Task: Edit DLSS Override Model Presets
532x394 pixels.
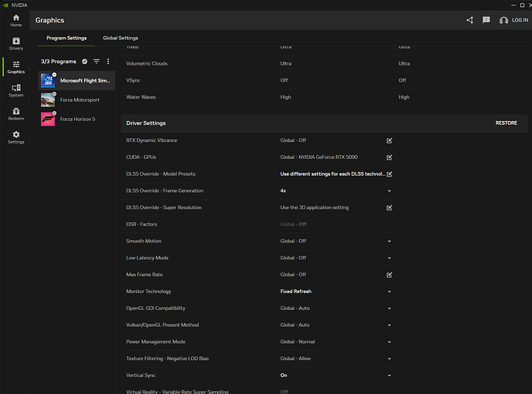Action: [389, 174]
